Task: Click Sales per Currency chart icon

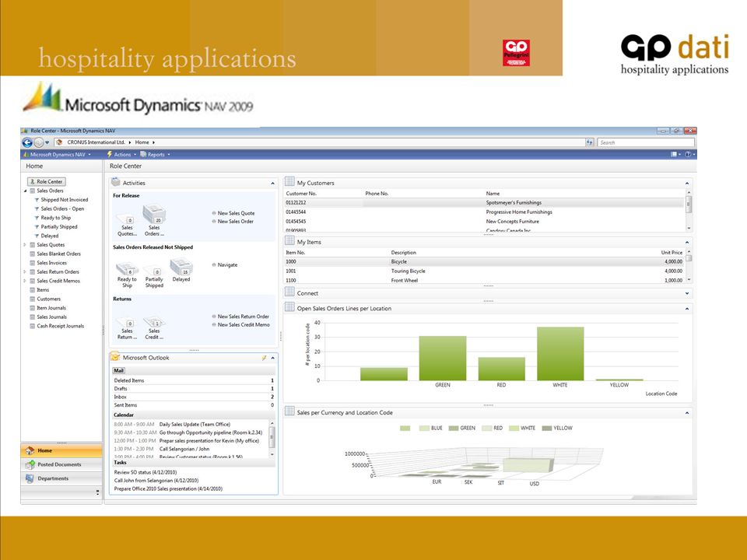Action: pos(289,412)
